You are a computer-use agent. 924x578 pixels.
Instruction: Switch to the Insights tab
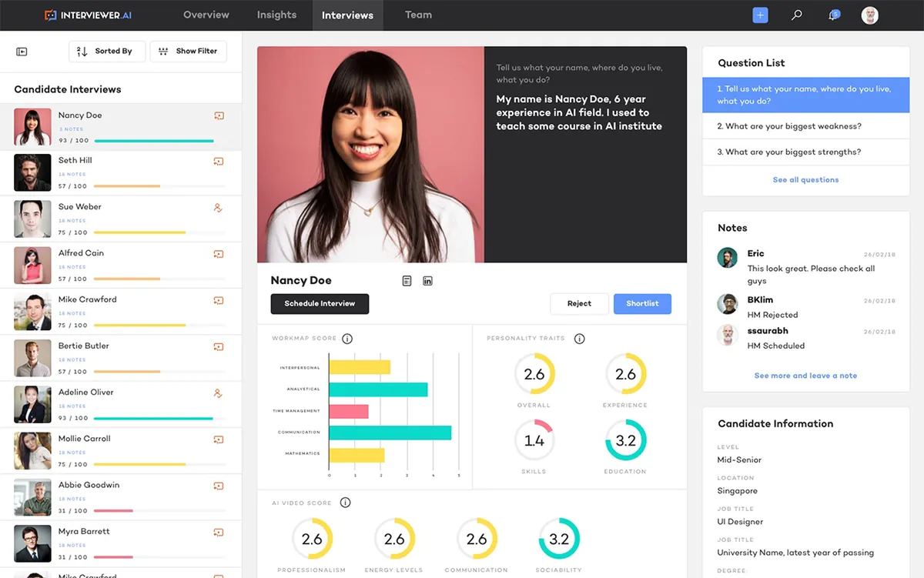point(276,15)
